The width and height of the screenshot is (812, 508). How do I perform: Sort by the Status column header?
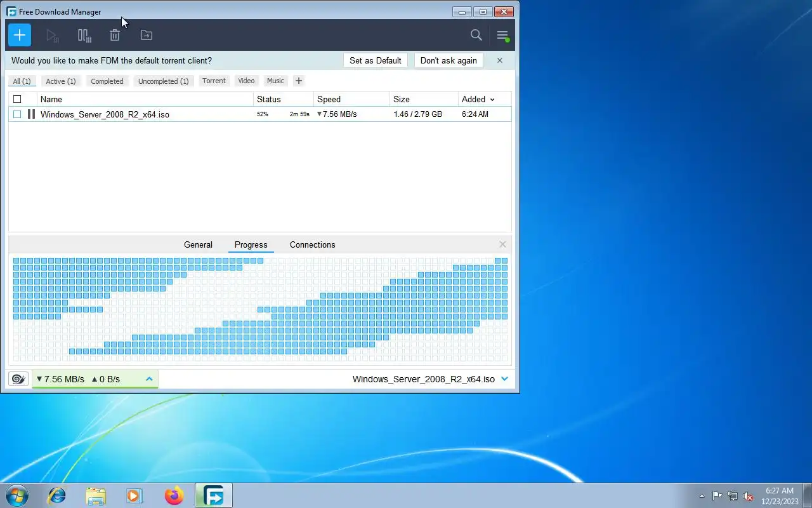point(284,99)
